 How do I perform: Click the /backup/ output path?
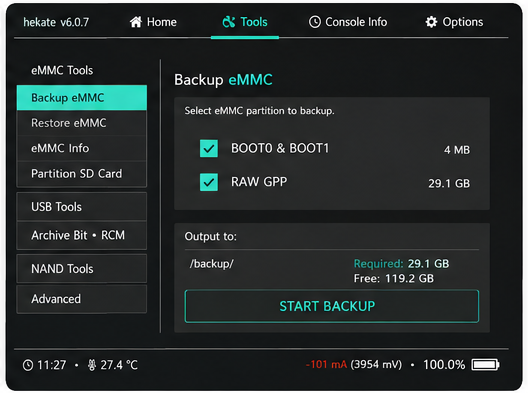(211, 264)
